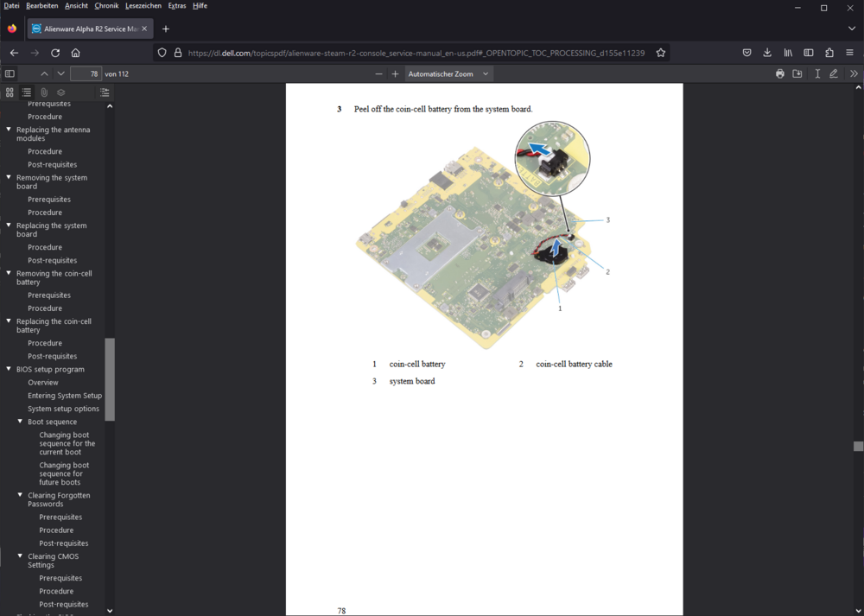Screen dimensions: 864x616
Task: Open the Lesezeichen menu
Action: point(143,6)
